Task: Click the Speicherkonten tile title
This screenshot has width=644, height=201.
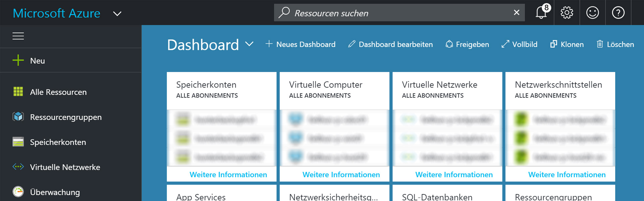Action: [x=206, y=85]
